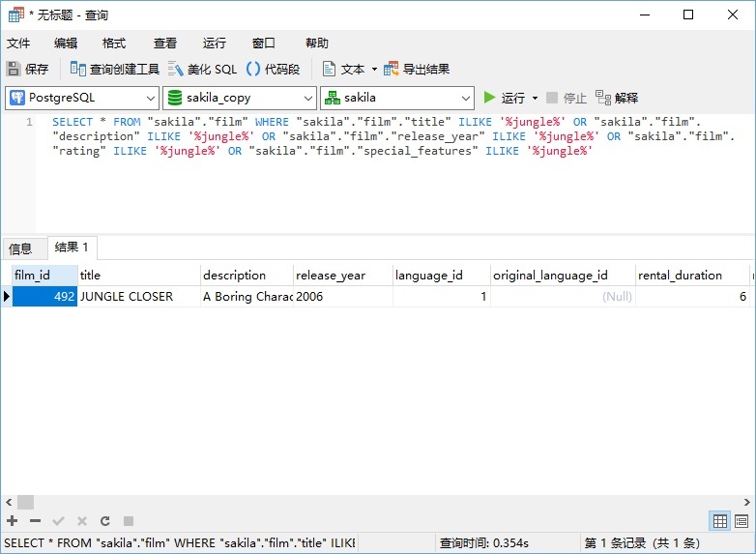
Task: Open the sakila schema dropdown
Action: [397, 98]
